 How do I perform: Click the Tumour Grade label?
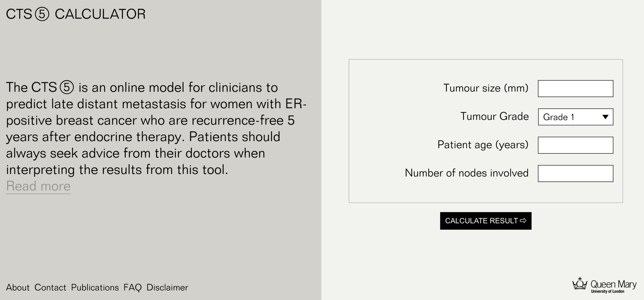pyautogui.click(x=495, y=116)
